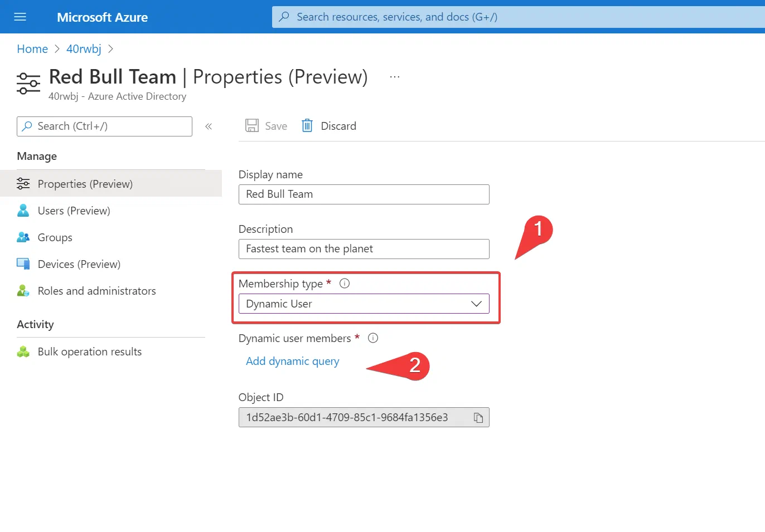Open the 40rwbj breadcrumb link
Image resolution: width=765 pixels, height=532 pixels.
(84, 49)
